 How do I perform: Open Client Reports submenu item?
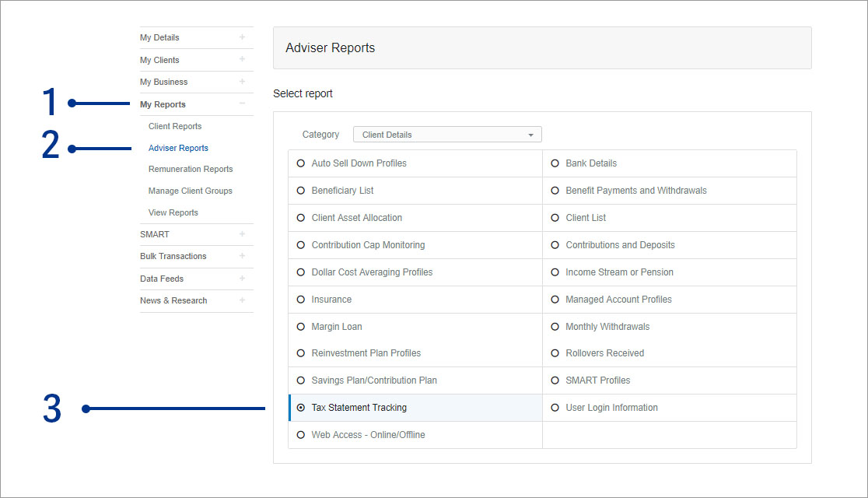point(175,126)
